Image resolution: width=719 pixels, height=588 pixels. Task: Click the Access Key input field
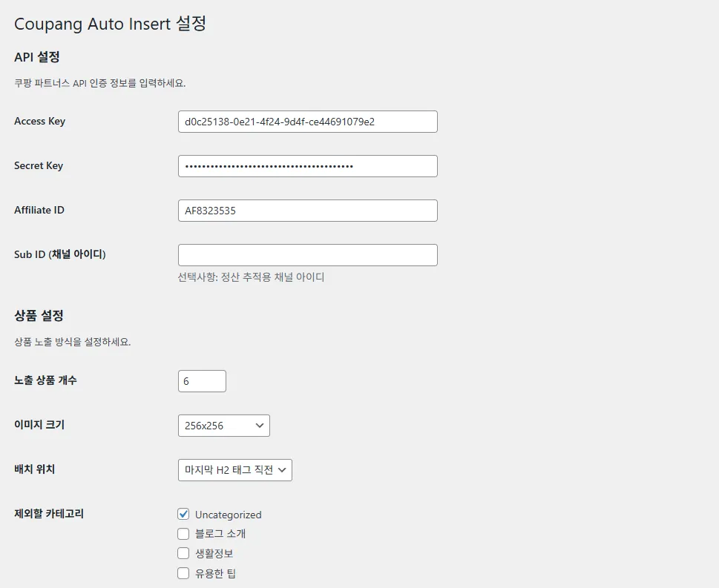click(x=307, y=122)
